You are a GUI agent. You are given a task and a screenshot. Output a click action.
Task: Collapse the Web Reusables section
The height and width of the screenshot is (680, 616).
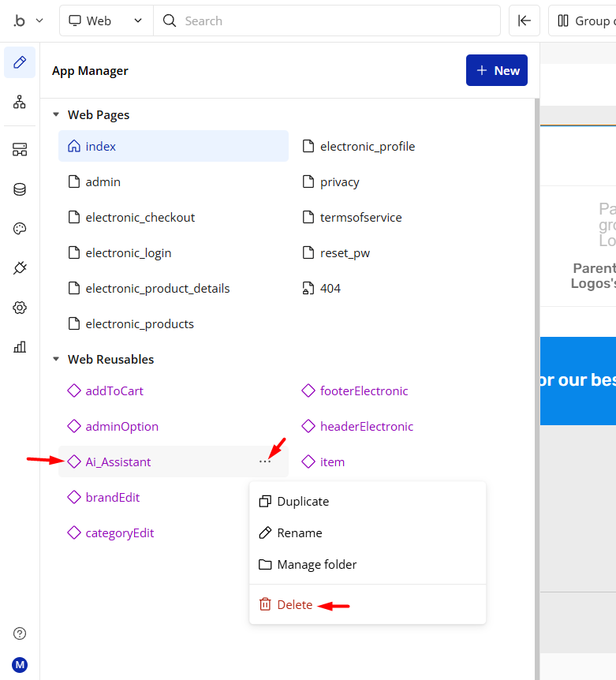[x=56, y=360]
